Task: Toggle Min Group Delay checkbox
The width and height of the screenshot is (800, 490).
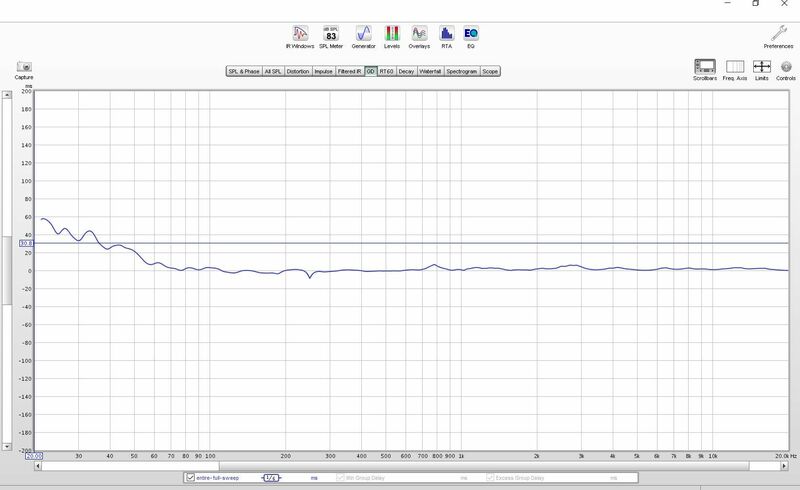Action: click(340, 478)
